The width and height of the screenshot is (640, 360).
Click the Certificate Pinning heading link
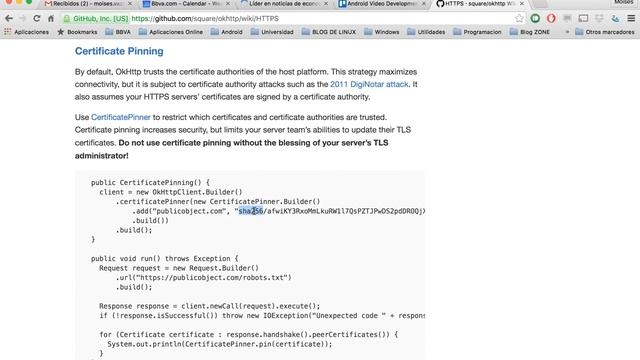click(119, 51)
